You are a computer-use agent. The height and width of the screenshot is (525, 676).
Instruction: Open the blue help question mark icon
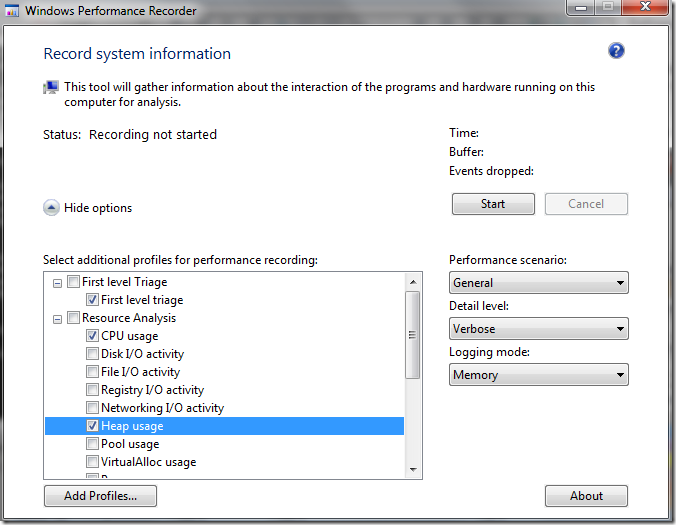tap(616, 51)
